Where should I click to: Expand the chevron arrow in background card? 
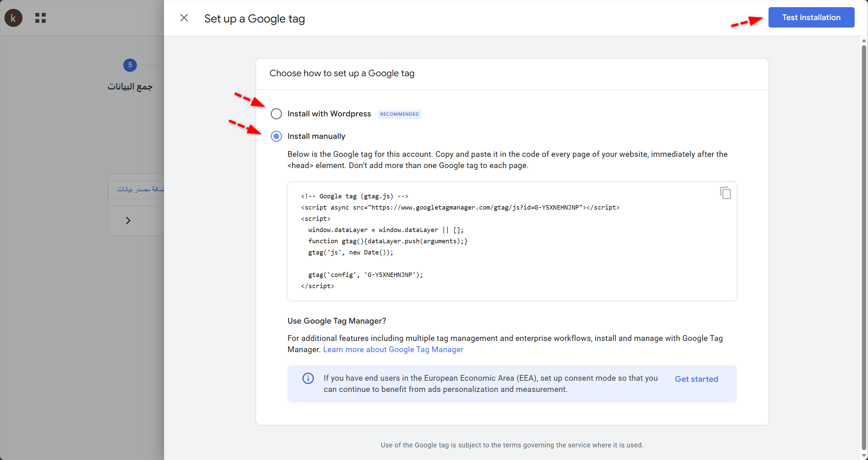tap(128, 220)
